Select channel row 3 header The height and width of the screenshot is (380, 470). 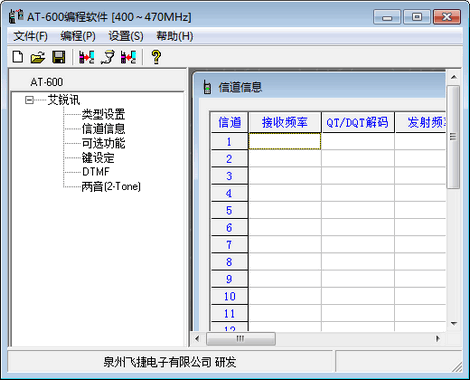click(229, 176)
